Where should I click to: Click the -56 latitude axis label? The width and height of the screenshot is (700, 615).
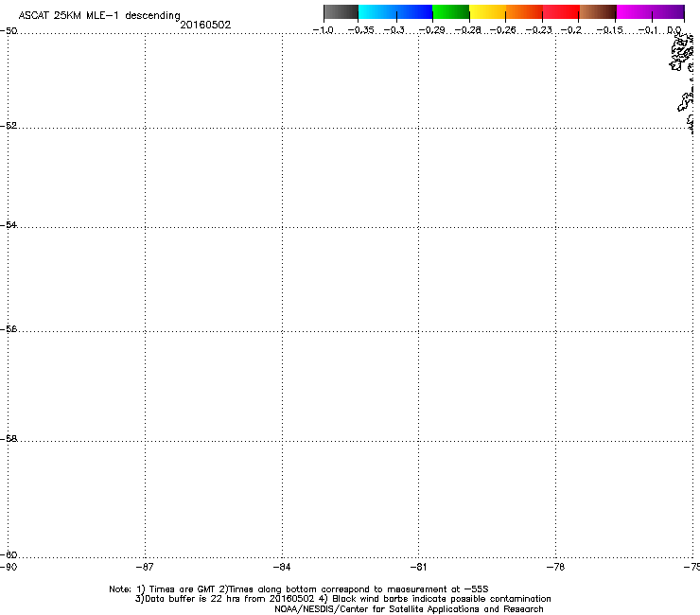click(9, 328)
